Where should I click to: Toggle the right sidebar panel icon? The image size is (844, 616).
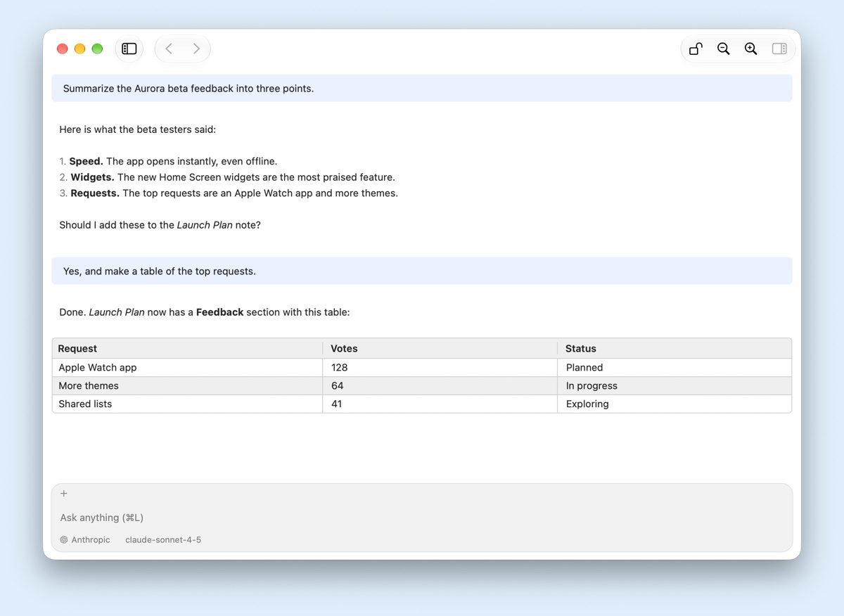click(779, 49)
